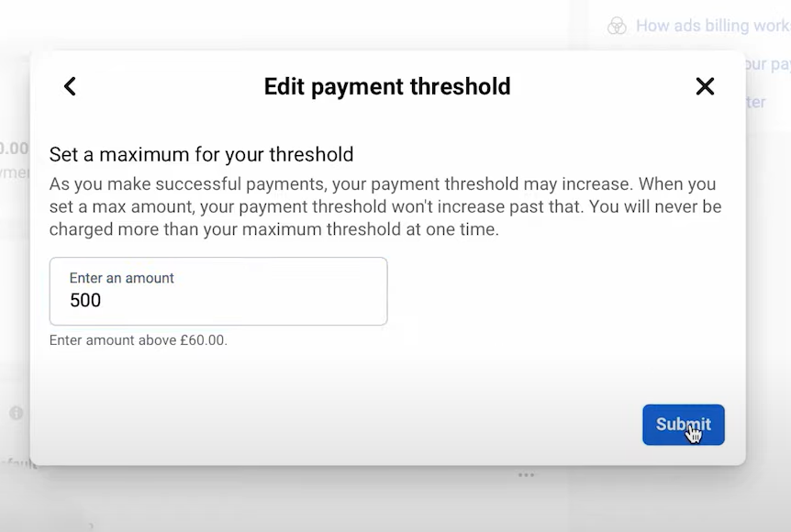Click the Enter amount above £60.00 hint

click(138, 340)
